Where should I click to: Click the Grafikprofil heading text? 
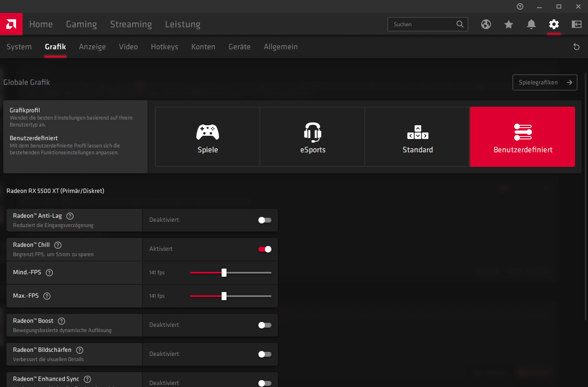coord(25,110)
